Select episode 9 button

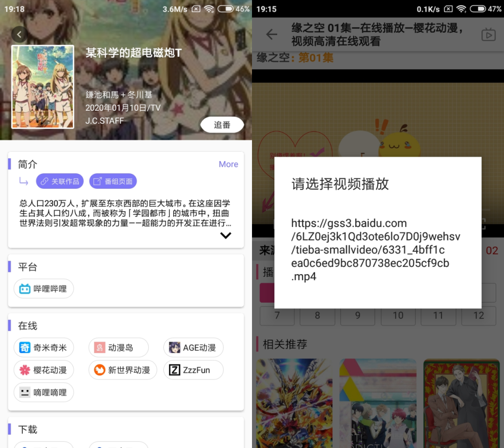[358, 315]
